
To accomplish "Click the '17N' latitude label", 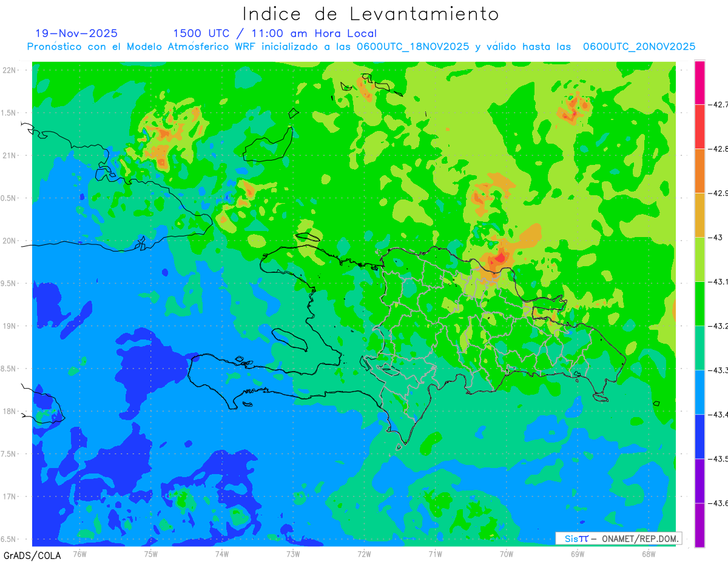I will pyautogui.click(x=9, y=497).
